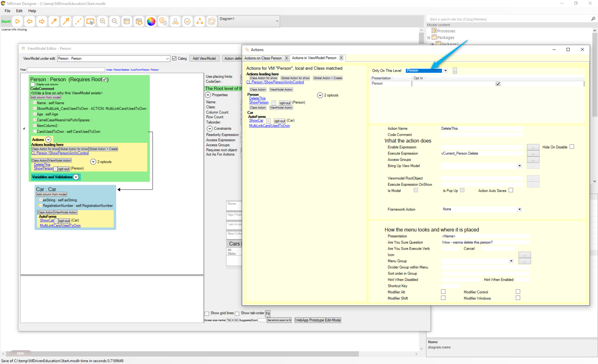Click the orange circular ring icon
This screenshot has height=364, width=598.
point(212,21)
